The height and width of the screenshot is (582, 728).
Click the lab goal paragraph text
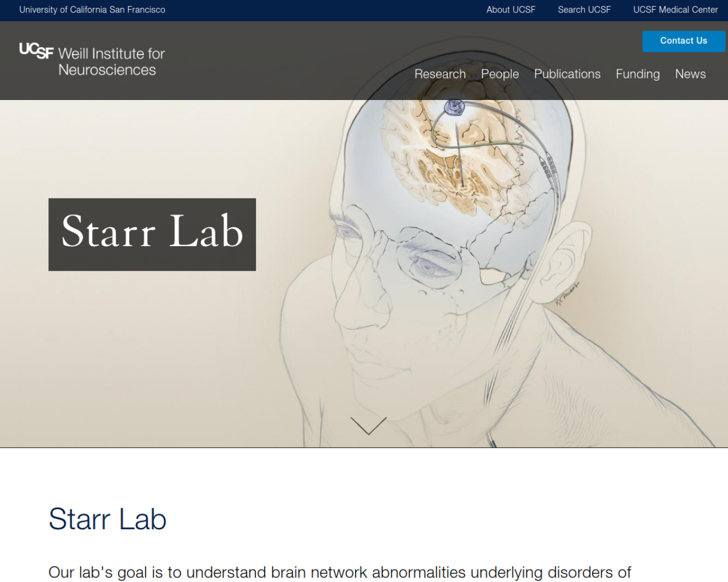click(340, 572)
